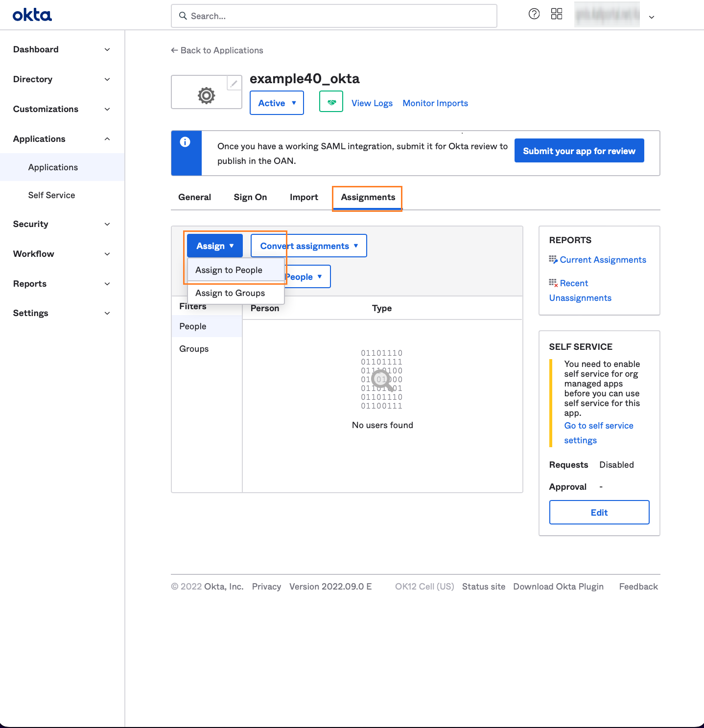Focus the Search input field
The height and width of the screenshot is (728, 704).
point(334,16)
